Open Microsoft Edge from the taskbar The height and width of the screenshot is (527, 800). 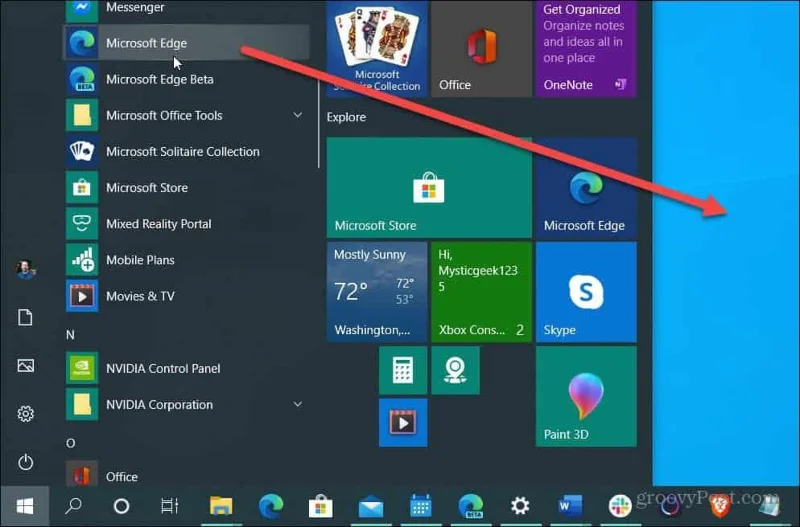(271, 506)
